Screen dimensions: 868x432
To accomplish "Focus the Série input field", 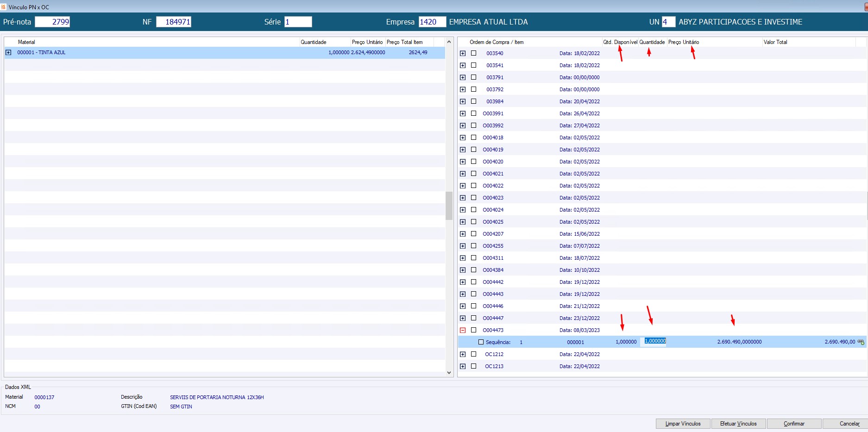I will (298, 22).
